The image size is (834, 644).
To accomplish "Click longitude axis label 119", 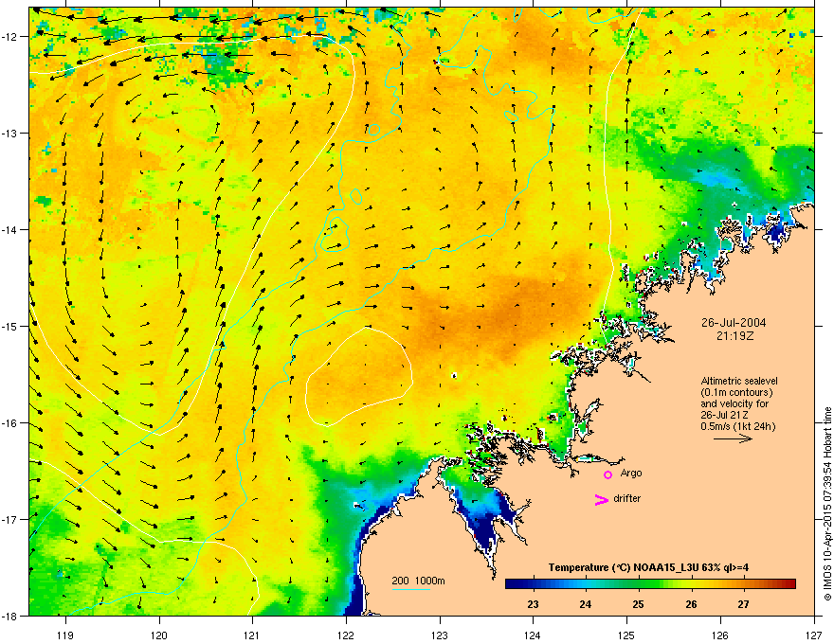I will tap(65, 635).
